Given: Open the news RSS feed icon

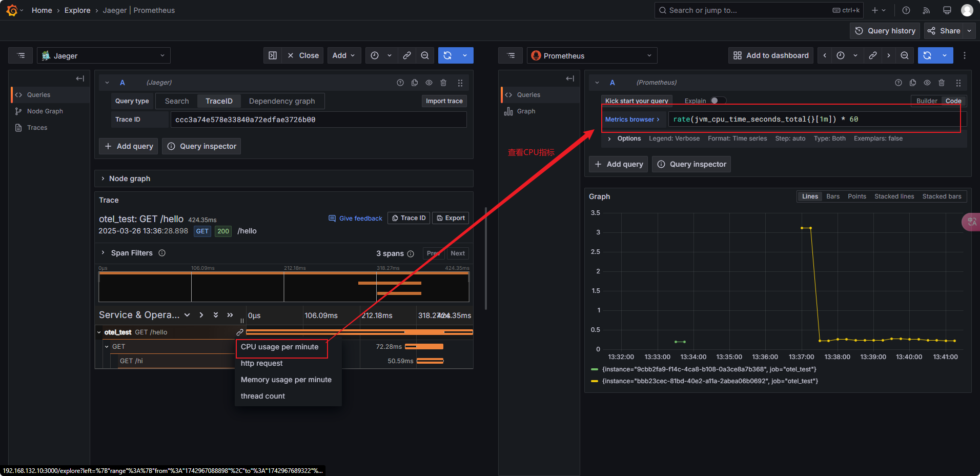Looking at the screenshot, I should tap(926, 10).
